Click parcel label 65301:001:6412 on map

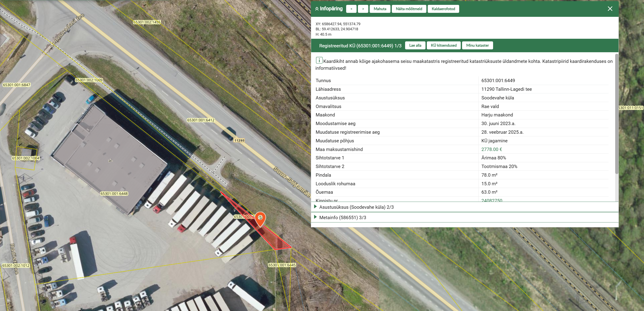pos(201,120)
